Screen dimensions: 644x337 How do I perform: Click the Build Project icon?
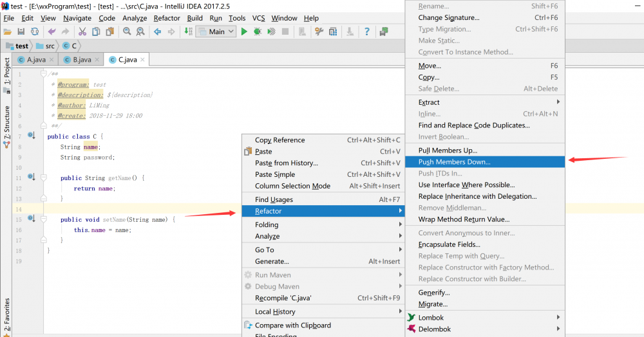tap(188, 32)
